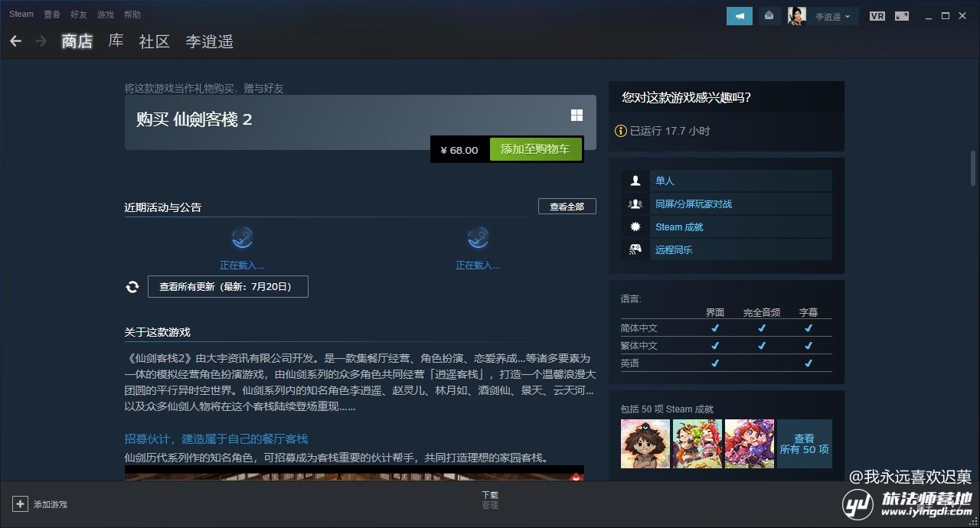Screen dimensions: 980x528
Task: Open the Steam menu
Action: (21, 15)
